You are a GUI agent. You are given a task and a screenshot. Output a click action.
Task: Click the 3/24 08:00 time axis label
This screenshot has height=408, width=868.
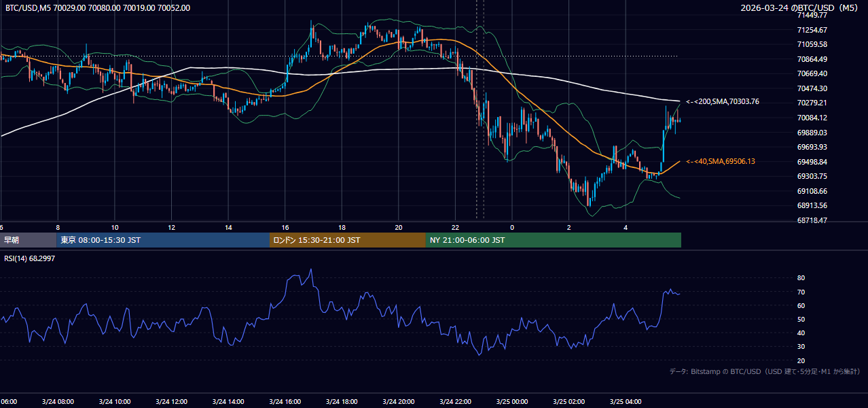pyautogui.click(x=58, y=402)
